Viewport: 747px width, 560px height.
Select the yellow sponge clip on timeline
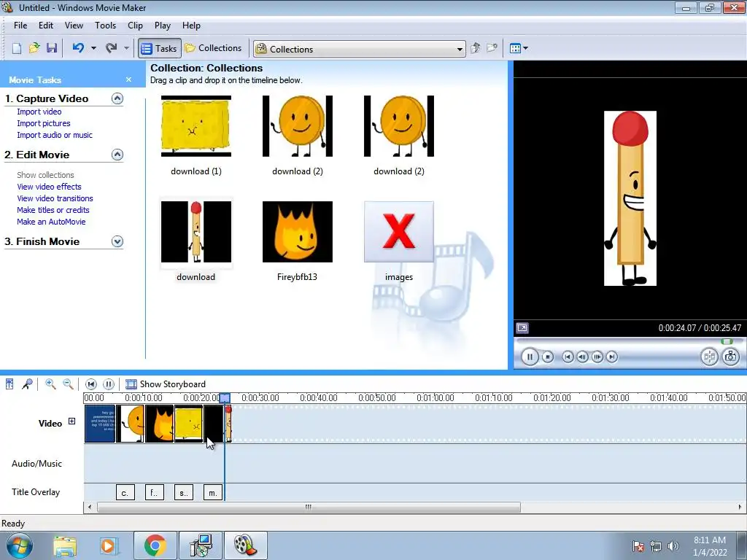click(189, 424)
